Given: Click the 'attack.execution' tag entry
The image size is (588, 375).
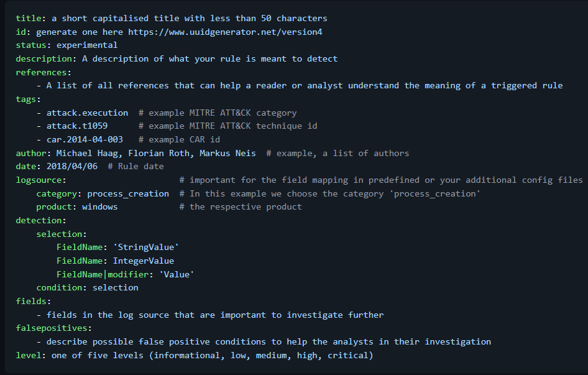Looking at the screenshot, I should pos(87,113).
